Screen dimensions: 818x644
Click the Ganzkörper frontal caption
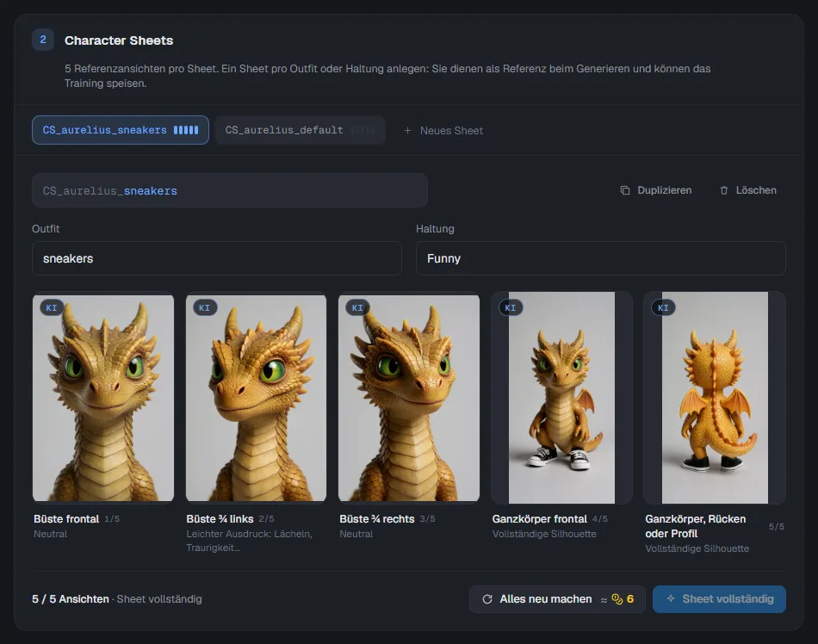[x=539, y=519]
